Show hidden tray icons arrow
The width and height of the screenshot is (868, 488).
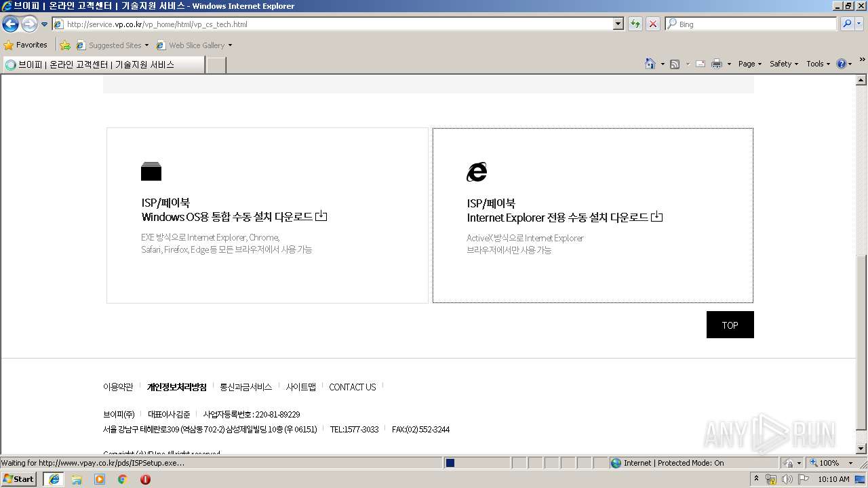(x=757, y=479)
